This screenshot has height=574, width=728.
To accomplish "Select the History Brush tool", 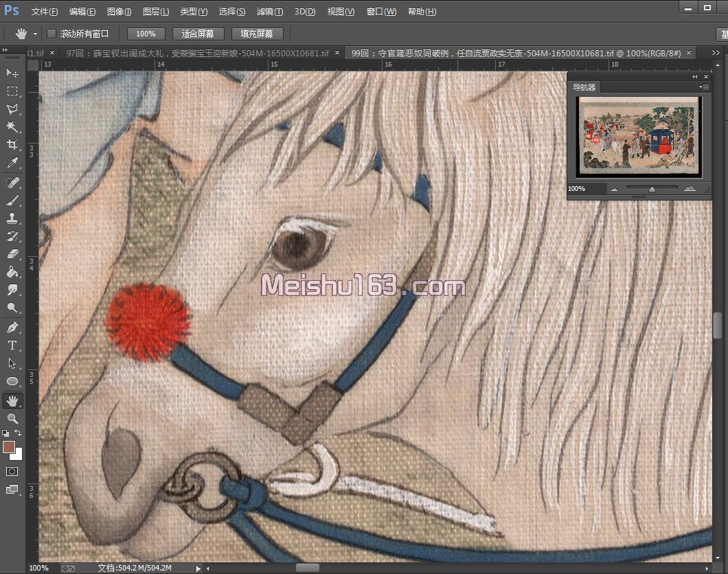I will click(12, 236).
